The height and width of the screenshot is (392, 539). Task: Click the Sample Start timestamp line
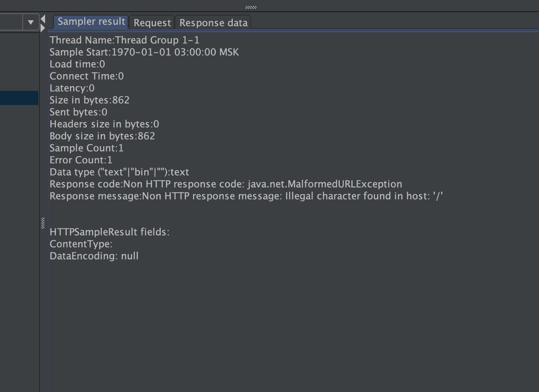(144, 52)
